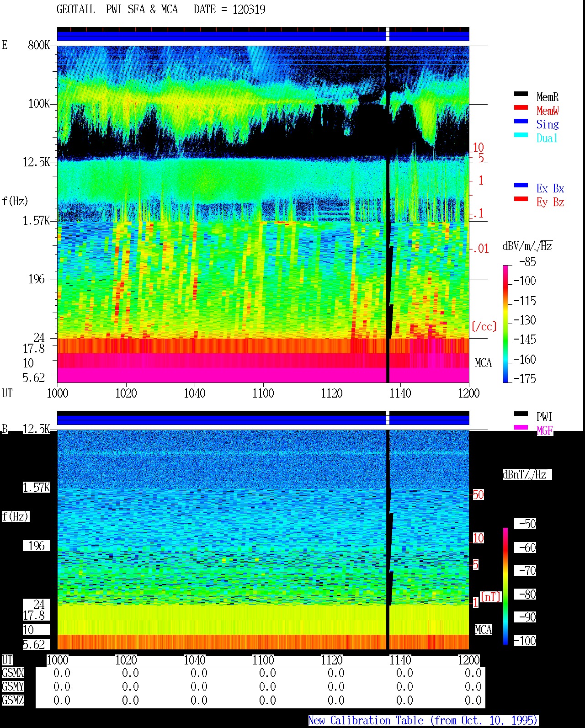Click the f(Hz) axis label of E panel
This screenshot has height=728, width=585.
click(x=15, y=201)
